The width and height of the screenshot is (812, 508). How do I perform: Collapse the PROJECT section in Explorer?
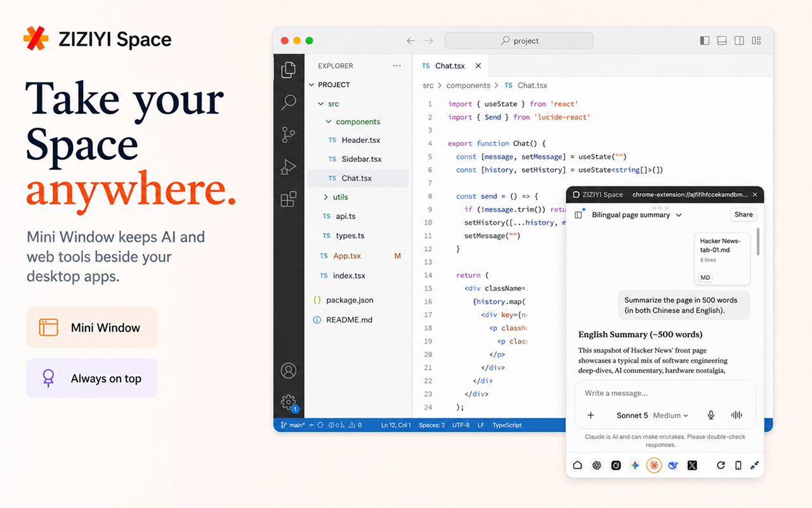[x=311, y=84]
